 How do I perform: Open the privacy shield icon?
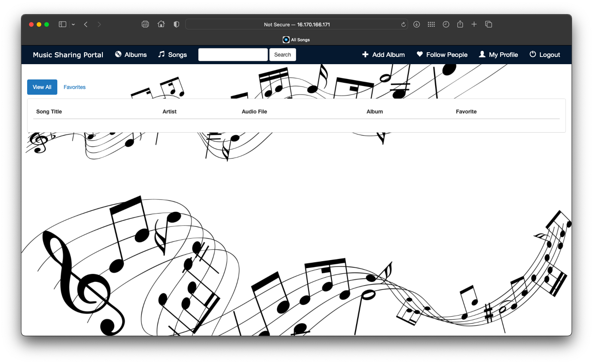click(x=177, y=24)
